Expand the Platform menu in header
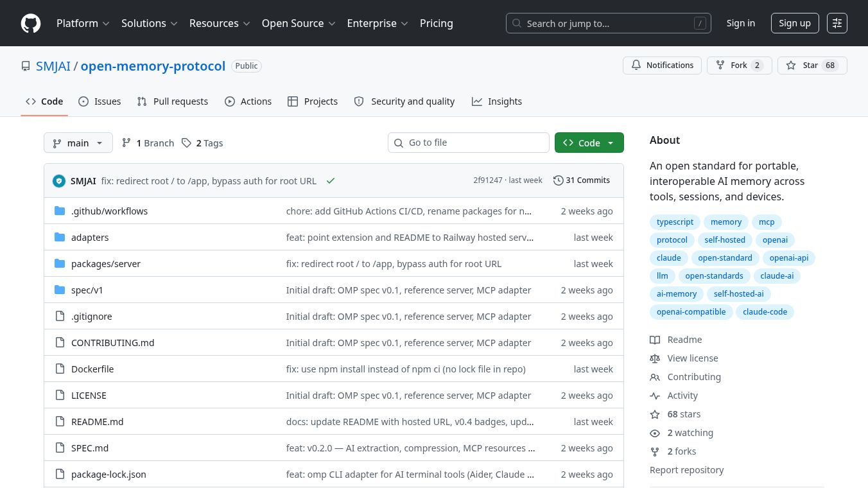Screen dimensions: 868x488 [x=83, y=23]
